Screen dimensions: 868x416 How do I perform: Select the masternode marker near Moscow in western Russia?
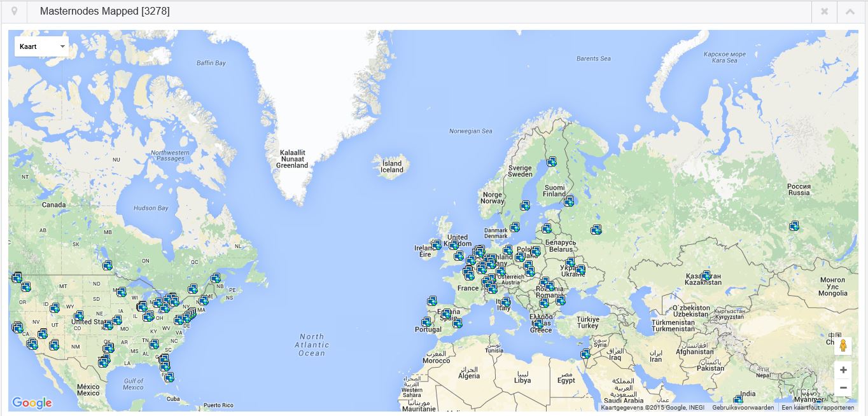pos(596,230)
